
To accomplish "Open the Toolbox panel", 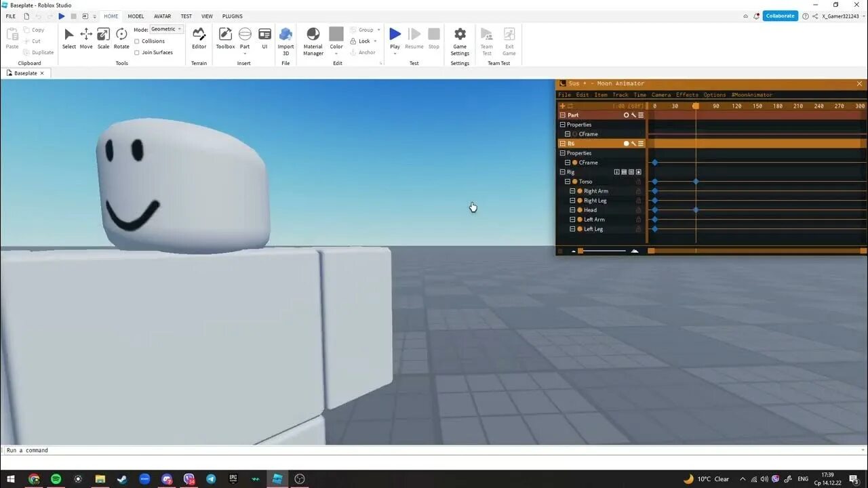I will [x=225, y=38].
